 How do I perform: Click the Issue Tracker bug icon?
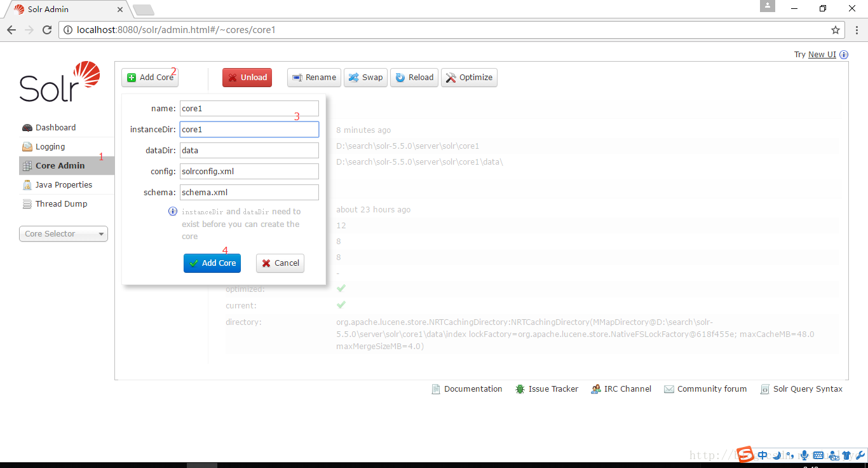520,389
